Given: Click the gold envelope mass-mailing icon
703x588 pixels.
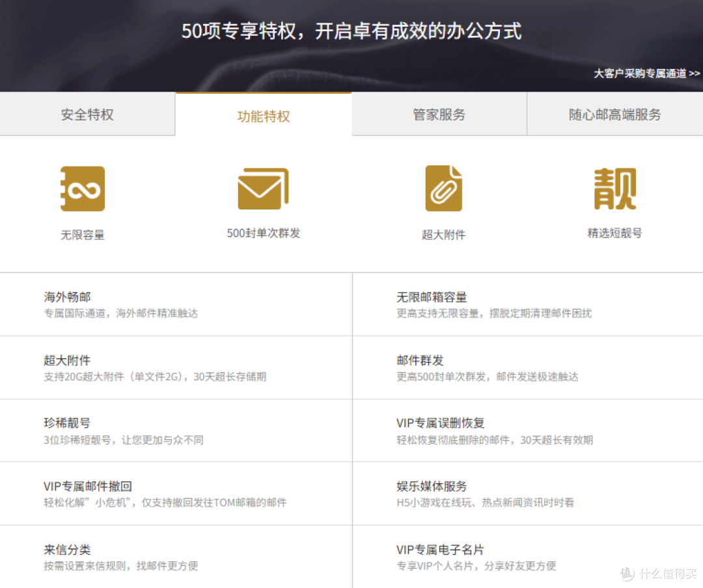Looking at the screenshot, I should click(263, 189).
